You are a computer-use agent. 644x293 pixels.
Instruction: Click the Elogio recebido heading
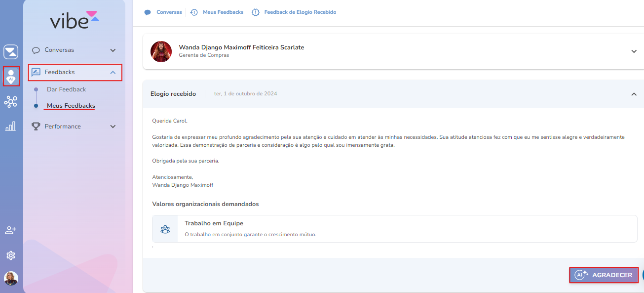pos(173,94)
